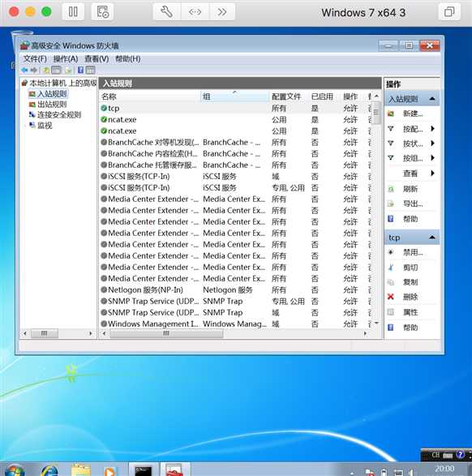Select 连接安全规则 in the tree

click(59, 115)
